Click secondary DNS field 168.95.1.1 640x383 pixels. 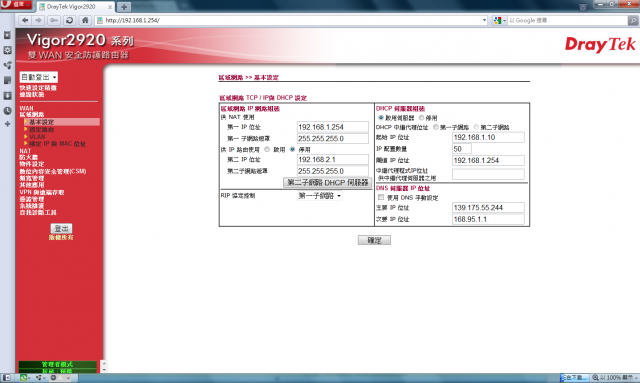(488, 219)
